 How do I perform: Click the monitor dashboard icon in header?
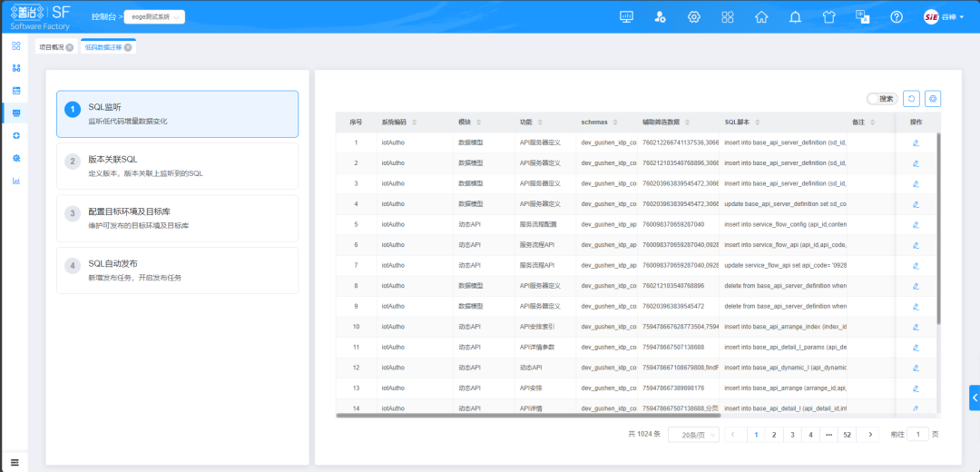click(x=626, y=17)
